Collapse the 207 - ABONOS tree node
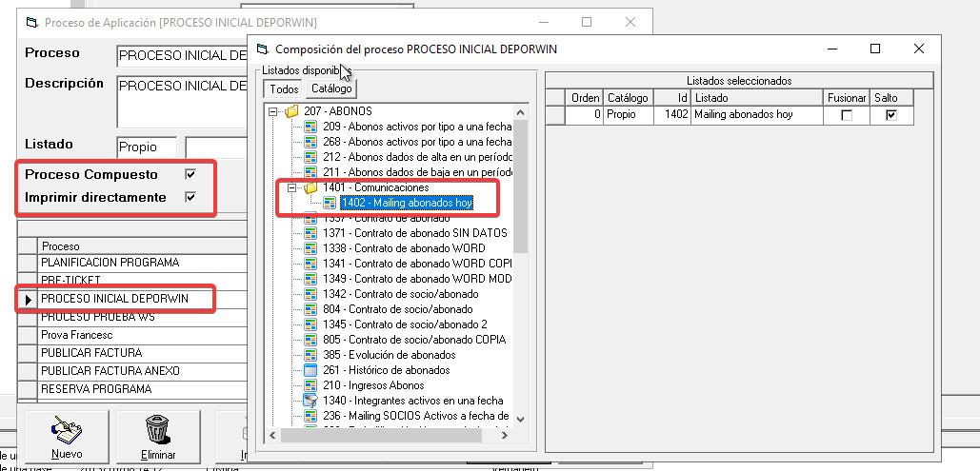The width and height of the screenshot is (980, 471). (x=271, y=112)
